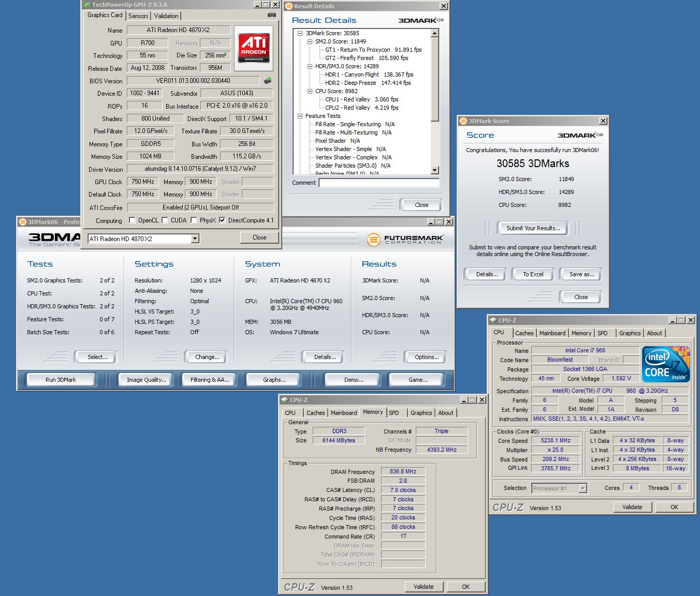Click OK in CPU-Z CPU window
Viewport: 700px width, 596px height.
[674, 507]
